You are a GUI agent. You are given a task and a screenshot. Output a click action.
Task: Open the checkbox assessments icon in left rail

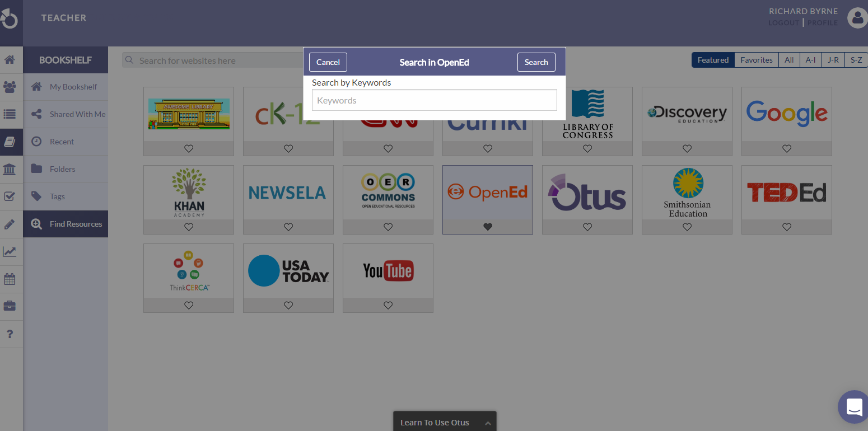10,196
